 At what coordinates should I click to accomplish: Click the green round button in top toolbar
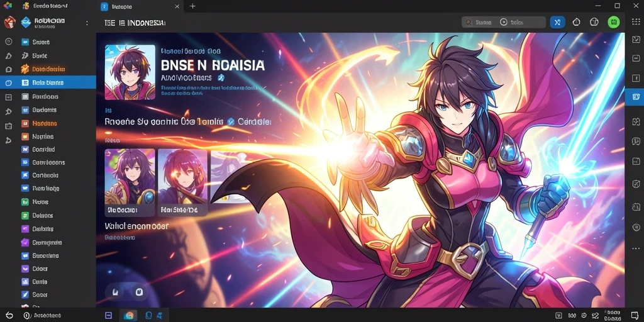613,22
